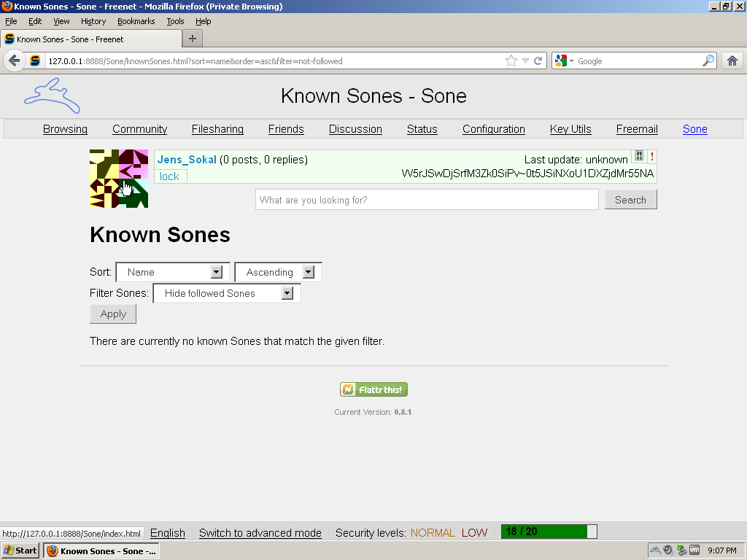This screenshot has height=560, width=747.
Task: Click the network tray icon
Action: (681, 551)
